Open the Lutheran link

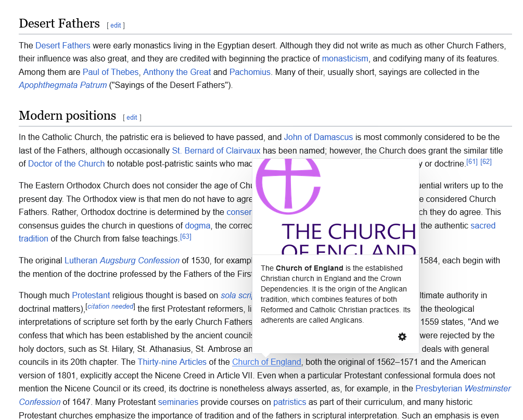tap(81, 261)
